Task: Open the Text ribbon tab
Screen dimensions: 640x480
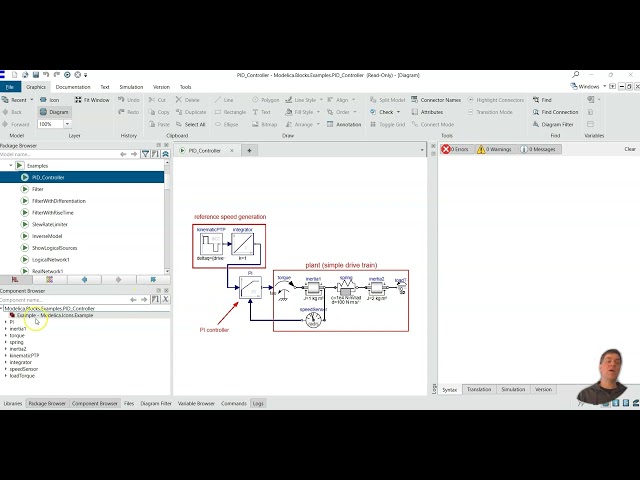Action: [105, 87]
